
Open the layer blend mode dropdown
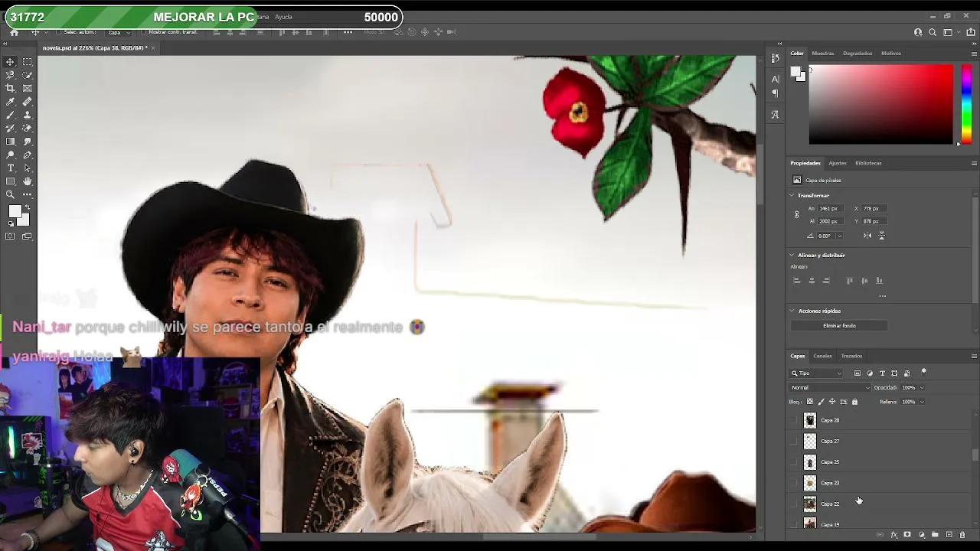click(x=830, y=388)
